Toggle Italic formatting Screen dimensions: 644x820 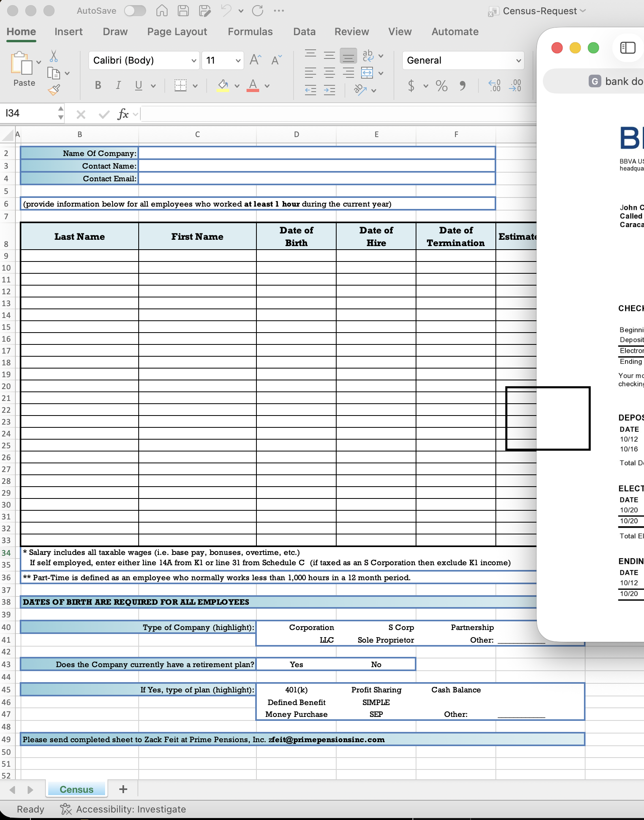(x=118, y=85)
